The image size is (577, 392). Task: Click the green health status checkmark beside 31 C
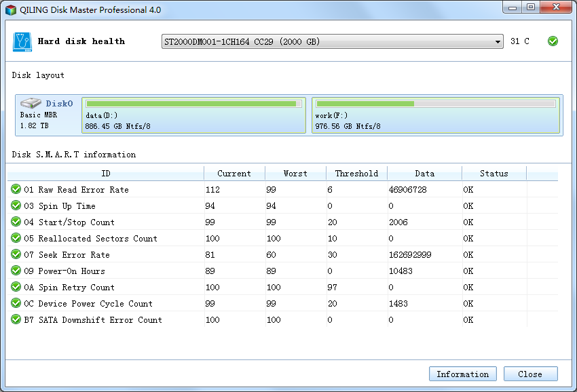pos(553,41)
